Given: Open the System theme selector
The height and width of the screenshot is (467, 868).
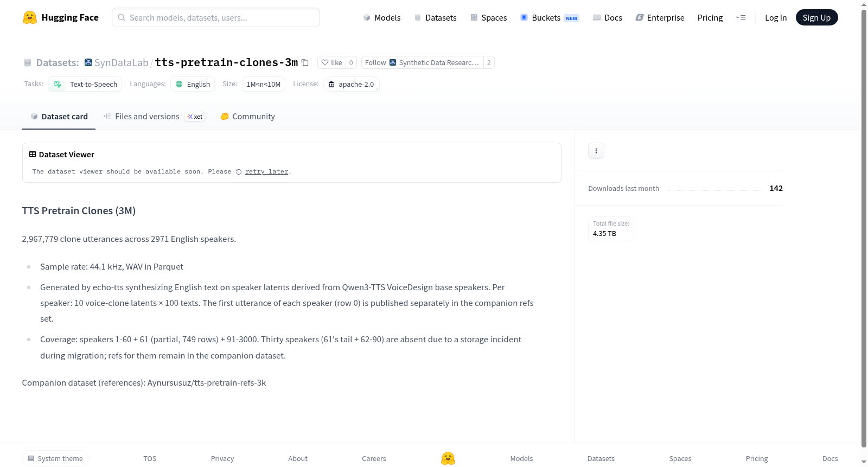Looking at the screenshot, I should (x=55, y=458).
